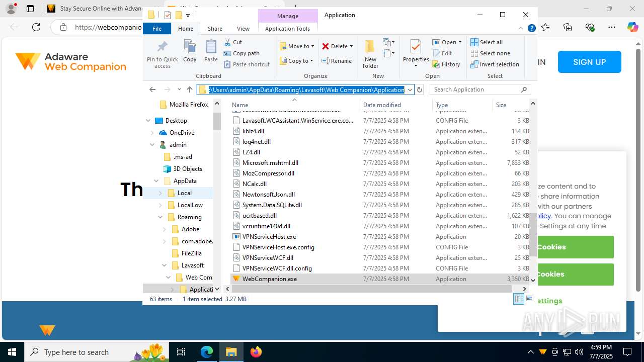This screenshot has width=644, height=362.
Task: Switch to the Share ribbon tab
Action: [x=215, y=29]
